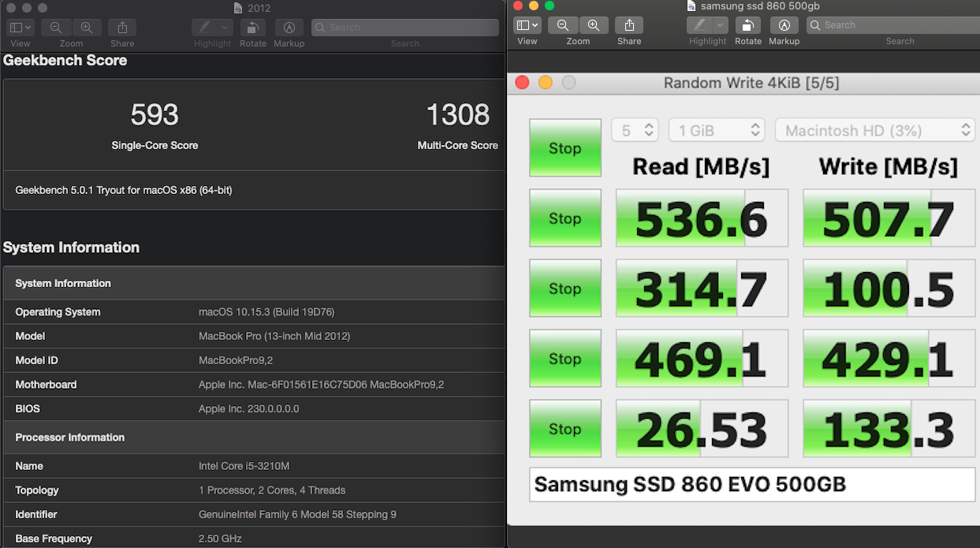Open the 1 GiB test size dropdown
This screenshot has height=548, width=980.
click(717, 130)
